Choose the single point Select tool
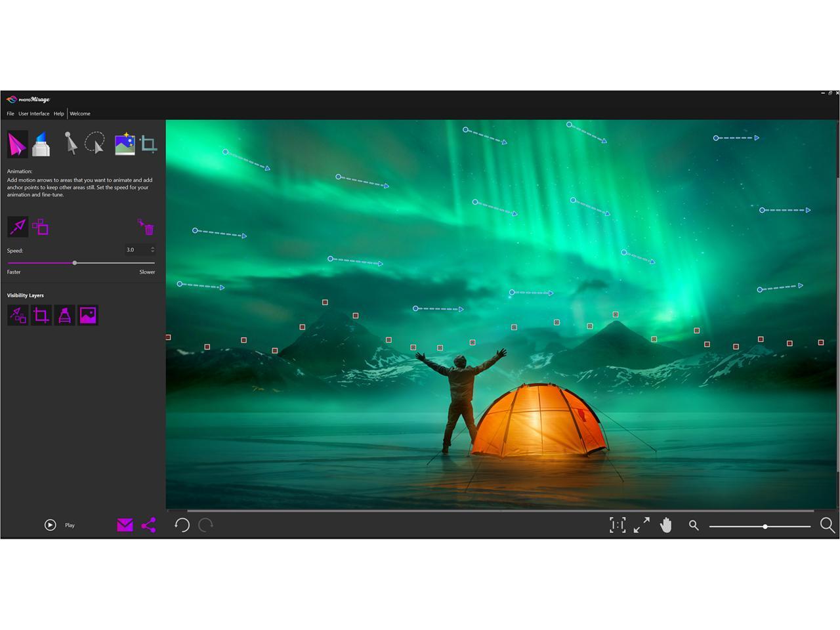This screenshot has height=630, width=840. [70, 144]
